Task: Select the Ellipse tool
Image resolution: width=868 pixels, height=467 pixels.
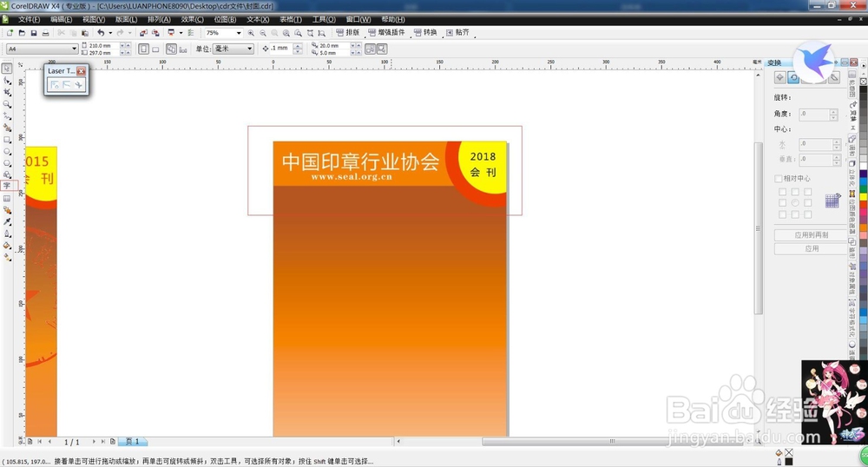Action: pyautogui.click(x=7, y=151)
